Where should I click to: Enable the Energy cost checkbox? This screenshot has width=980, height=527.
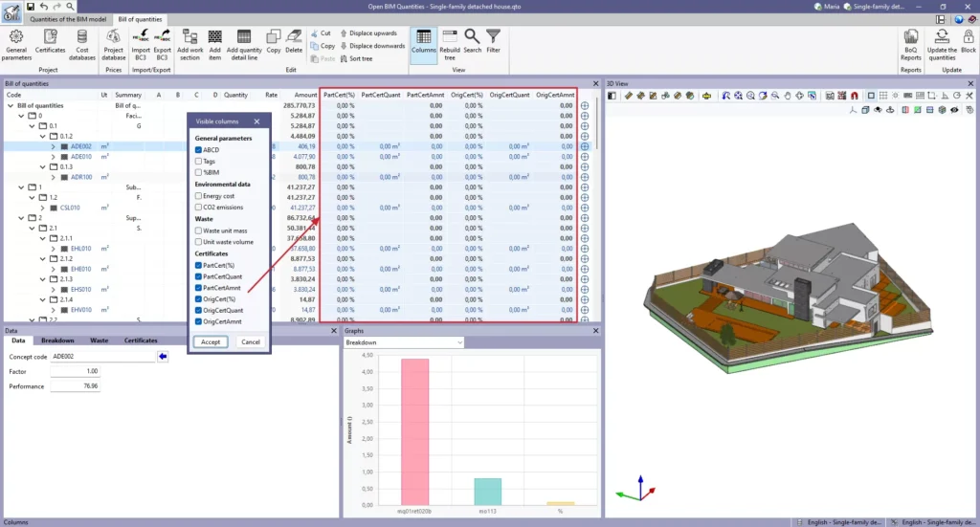(198, 195)
